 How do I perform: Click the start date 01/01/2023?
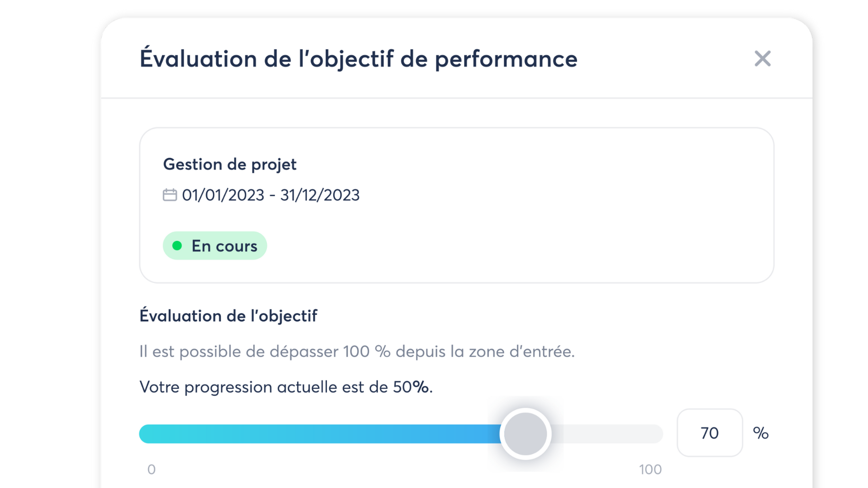(x=223, y=195)
